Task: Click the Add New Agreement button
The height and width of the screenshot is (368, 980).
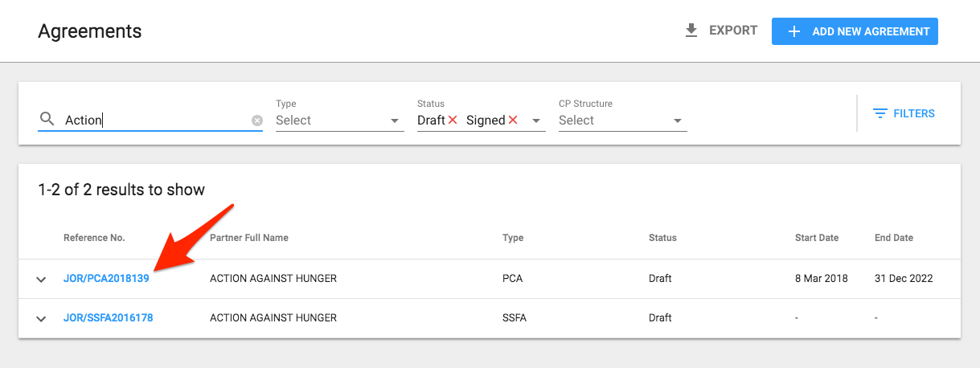Action: click(855, 31)
